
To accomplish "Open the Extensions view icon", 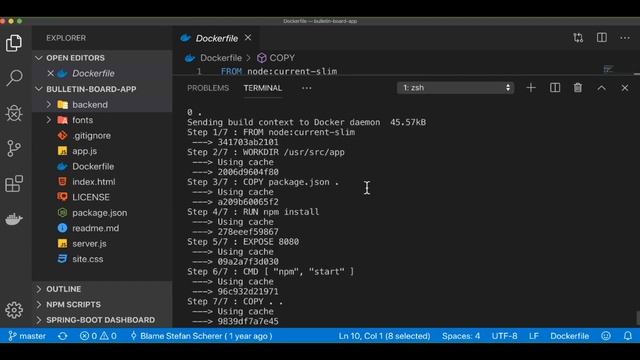I will pos(14,184).
